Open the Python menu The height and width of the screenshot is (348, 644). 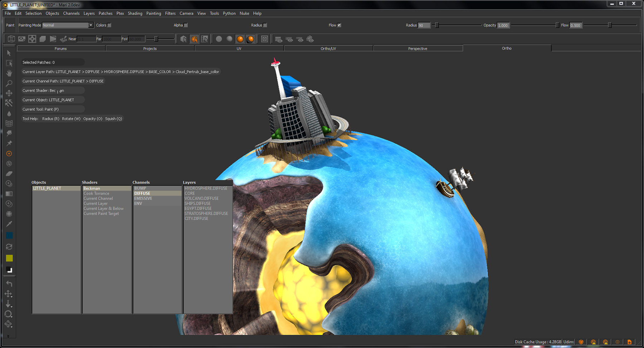pos(229,13)
